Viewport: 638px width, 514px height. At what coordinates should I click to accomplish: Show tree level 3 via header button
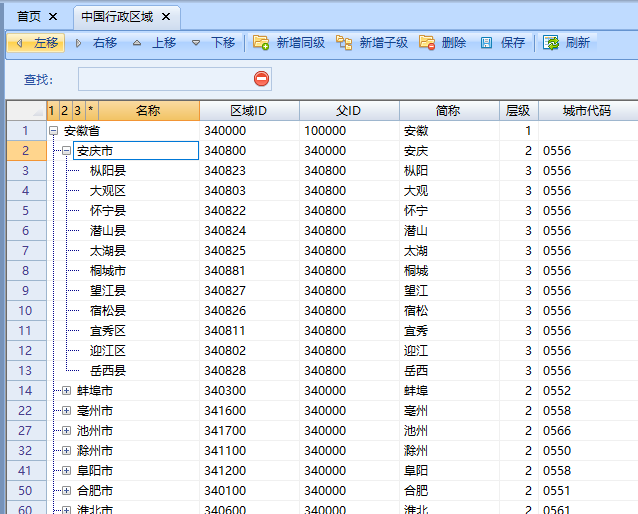(78, 111)
